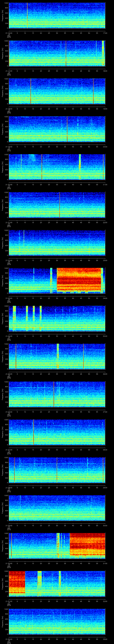114x644 pixels.
Task: Select the red line at 11s in 21:16:00 panel
Action: point(27,16)
